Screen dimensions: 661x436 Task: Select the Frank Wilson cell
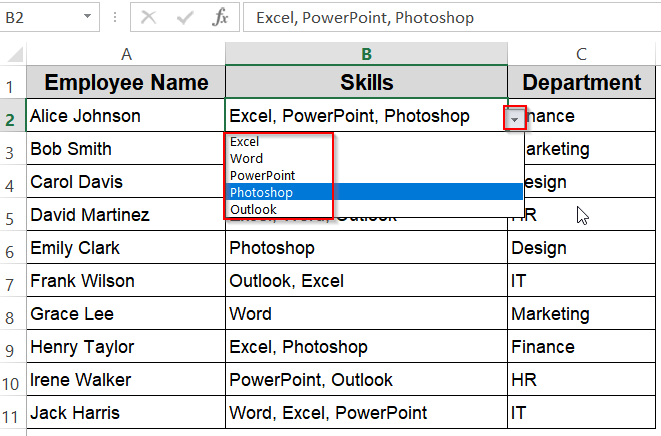pyautogui.click(x=125, y=281)
